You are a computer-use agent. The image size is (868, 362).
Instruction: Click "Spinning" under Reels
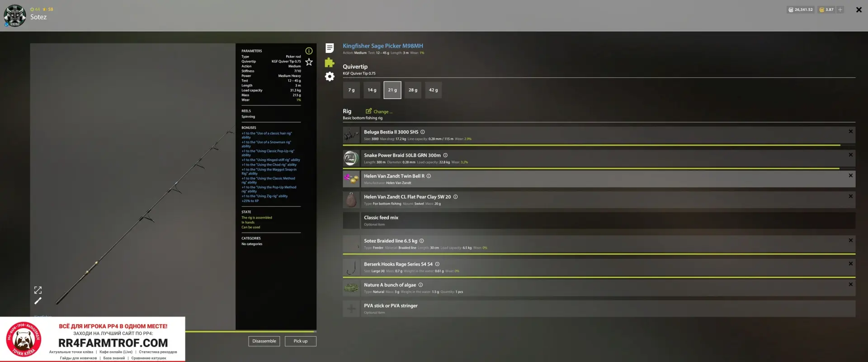point(248,117)
